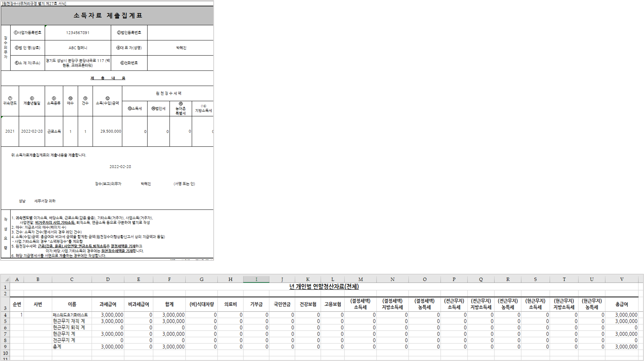The height and width of the screenshot is (361, 644).
Task: Select column V header
Action: [x=621, y=280]
